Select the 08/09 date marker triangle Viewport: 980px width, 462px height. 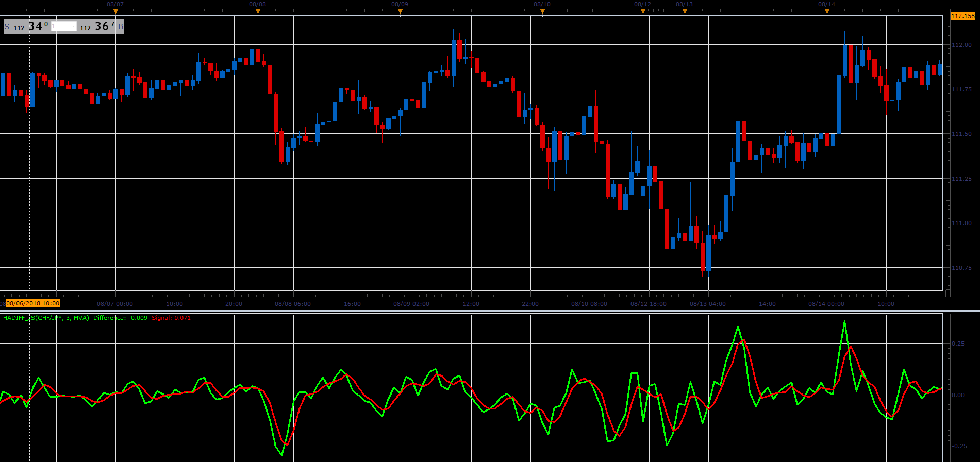[400, 11]
